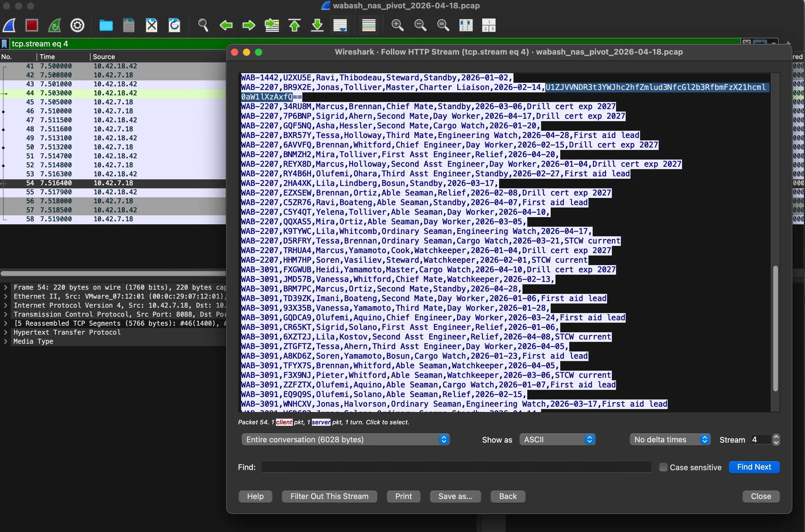Open capture options gear icon
Screen dimensions: 805x532
point(77,25)
